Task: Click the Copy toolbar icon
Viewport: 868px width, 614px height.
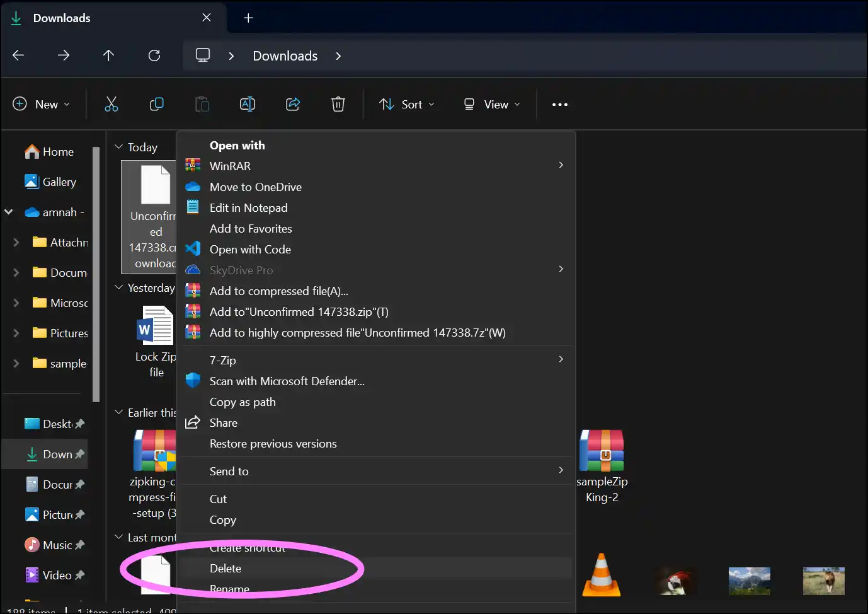Action: pos(157,104)
